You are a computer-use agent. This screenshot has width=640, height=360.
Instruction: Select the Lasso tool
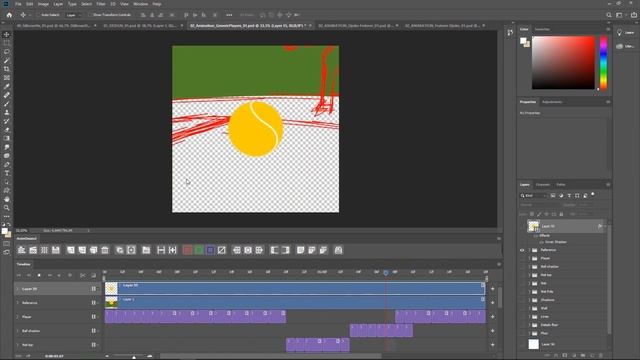point(7,52)
